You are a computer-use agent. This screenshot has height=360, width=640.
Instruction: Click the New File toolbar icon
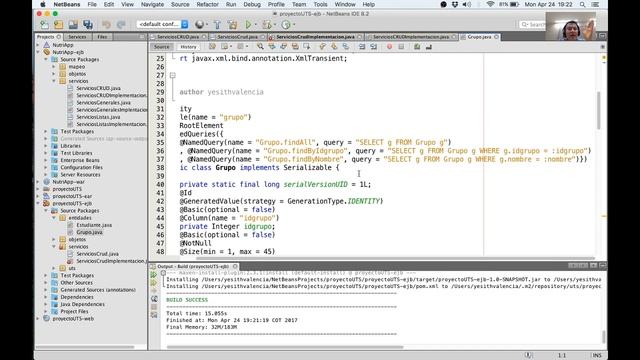click(44, 25)
